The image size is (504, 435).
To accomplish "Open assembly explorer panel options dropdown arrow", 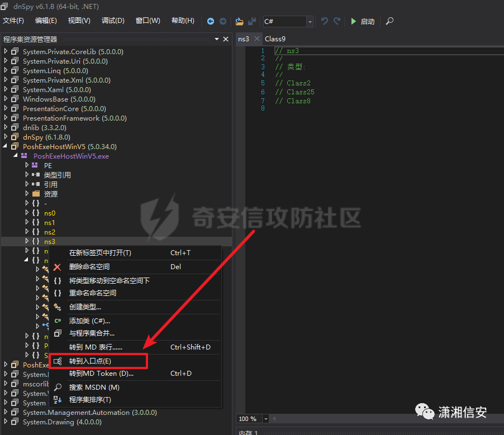I will click(x=217, y=39).
